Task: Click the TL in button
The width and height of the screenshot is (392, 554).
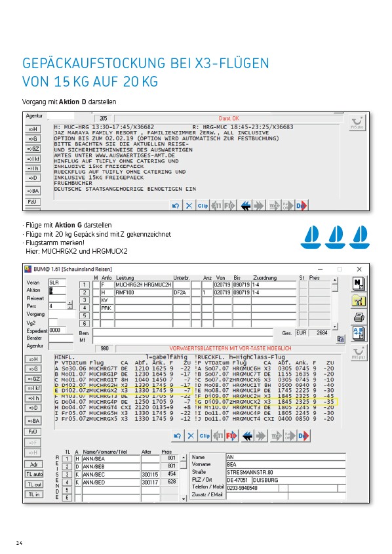Action: tap(34, 494)
